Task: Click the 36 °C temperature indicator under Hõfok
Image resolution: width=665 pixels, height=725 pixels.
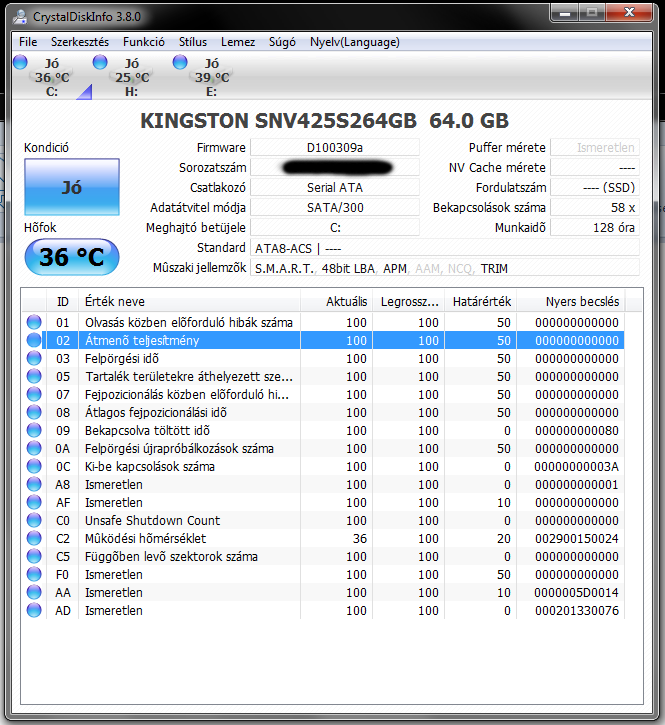Action: (x=72, y=257)
